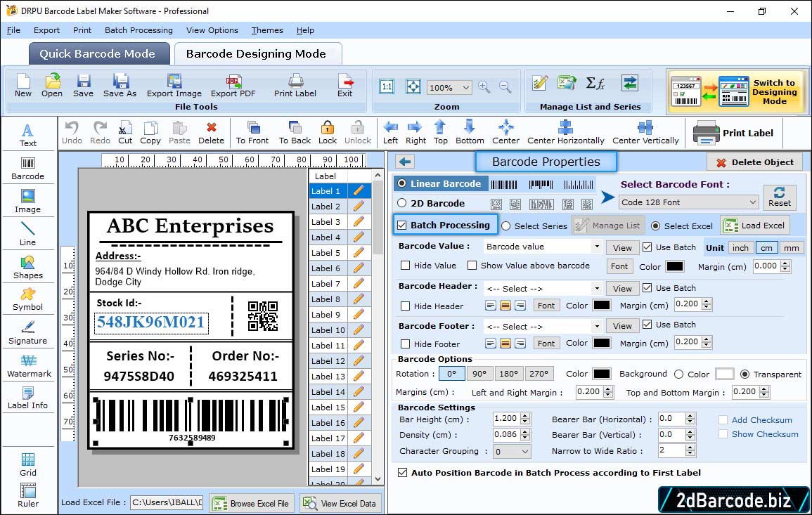Toggle Hide Header checkbox
The width and height of the screenshot is (812, 515).
(x=406, y=306)
